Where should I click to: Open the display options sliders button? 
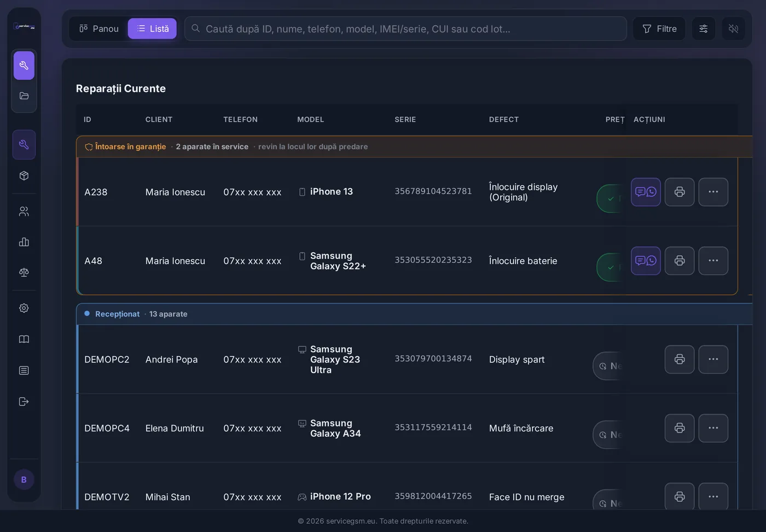click(704, 29)
